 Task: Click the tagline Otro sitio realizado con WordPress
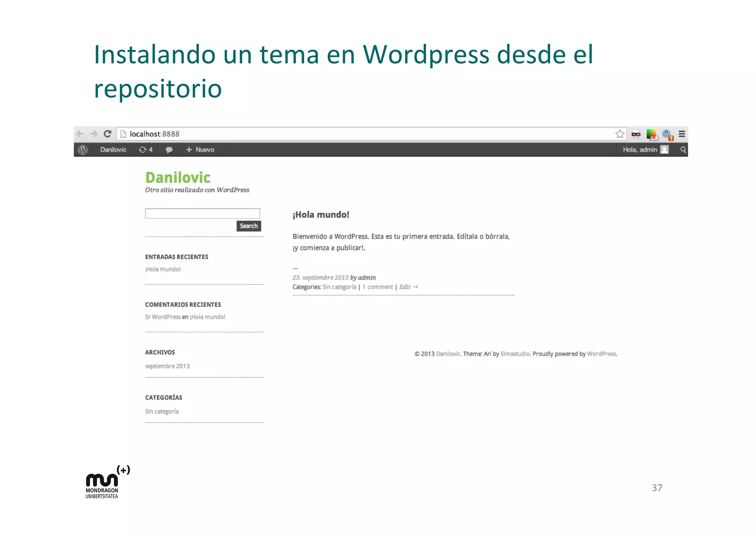pos(197,190)
